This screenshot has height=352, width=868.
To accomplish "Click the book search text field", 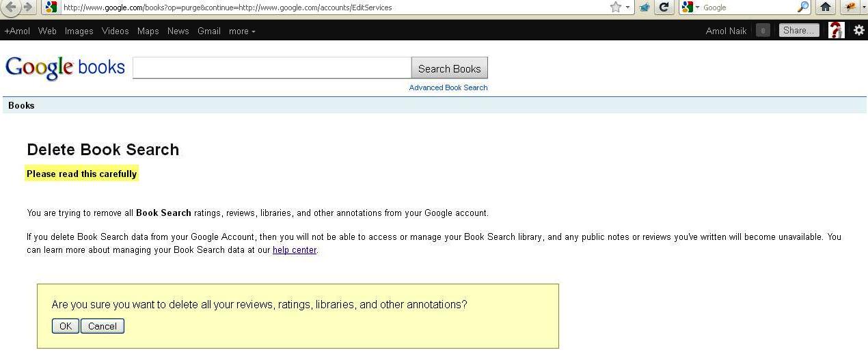I will click(271, 68).
